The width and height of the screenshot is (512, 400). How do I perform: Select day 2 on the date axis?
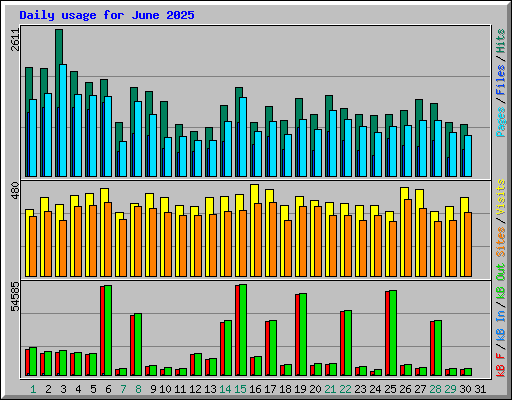48,389
